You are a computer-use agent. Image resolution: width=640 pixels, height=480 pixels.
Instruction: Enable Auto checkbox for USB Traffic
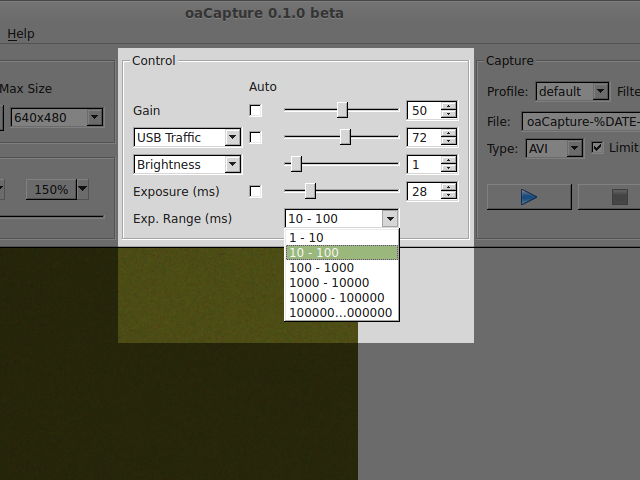(256, 138)
